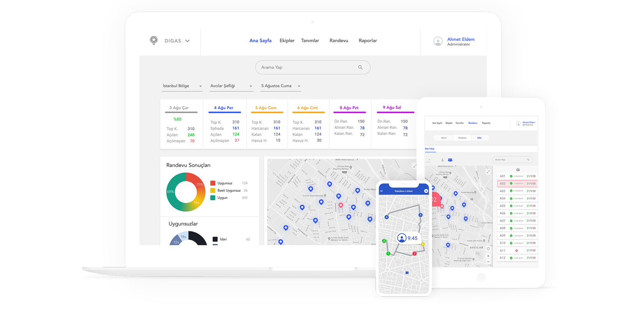Click the red map pin on laptop map
The image size is (644, 310).
[341, 205]
